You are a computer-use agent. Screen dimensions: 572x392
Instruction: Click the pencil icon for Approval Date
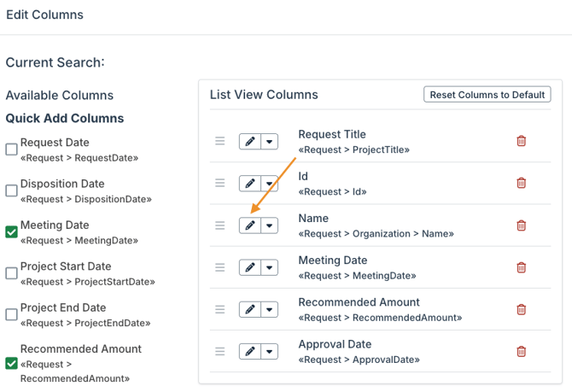pyautogui.click(x=249, y=351)
